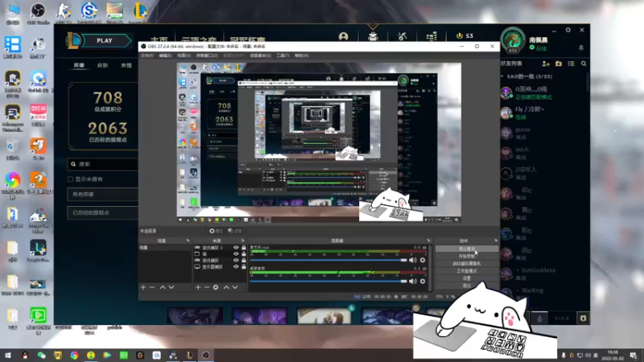
Task: Toggle visibility eye of 游戏捕获 2 source
Action: pos(236,248)
